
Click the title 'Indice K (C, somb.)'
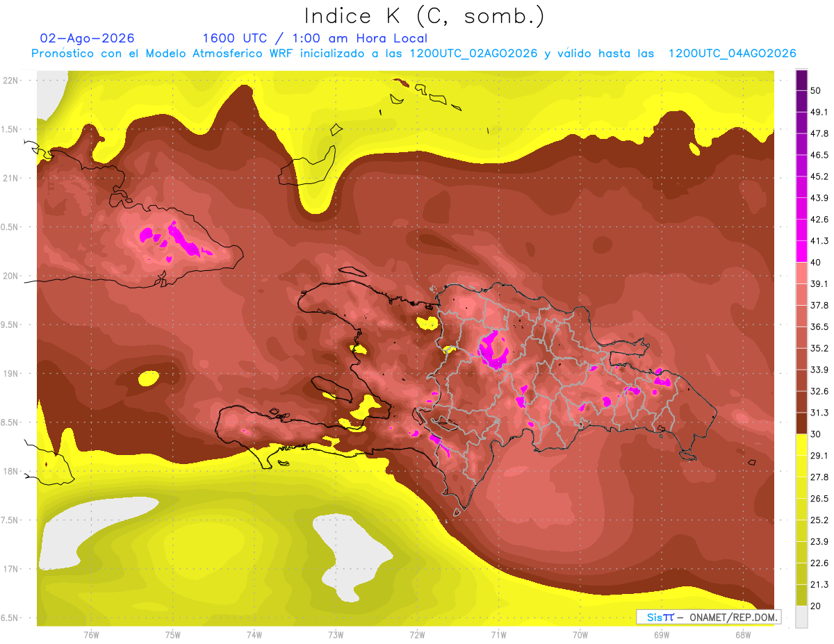[x=424, y=16]
